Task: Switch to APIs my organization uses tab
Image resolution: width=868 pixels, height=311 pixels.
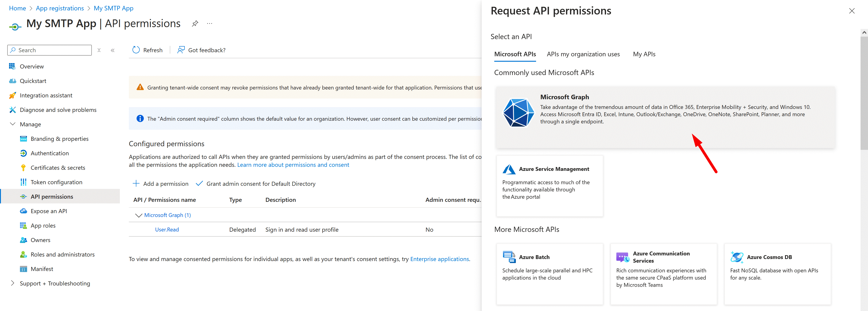Action: click(583, 54)
